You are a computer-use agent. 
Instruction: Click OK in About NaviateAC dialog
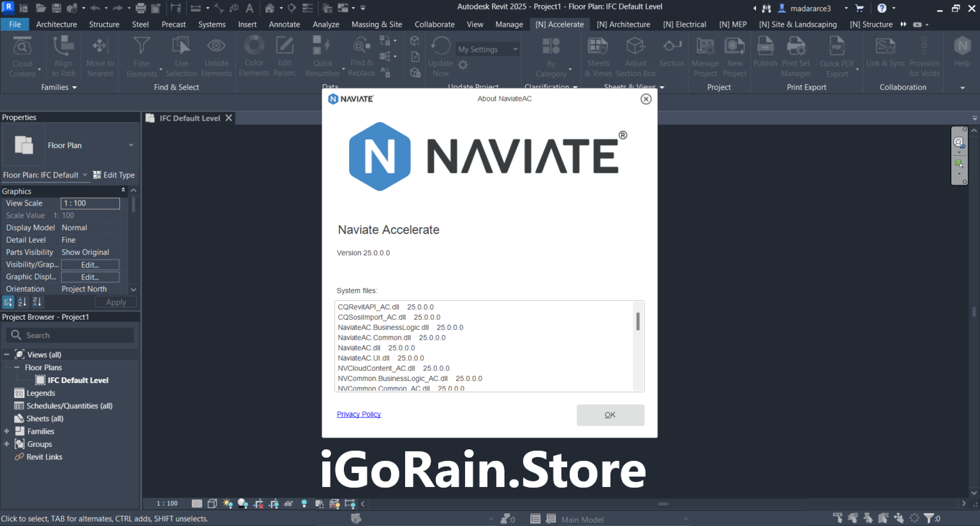[610, 415]
